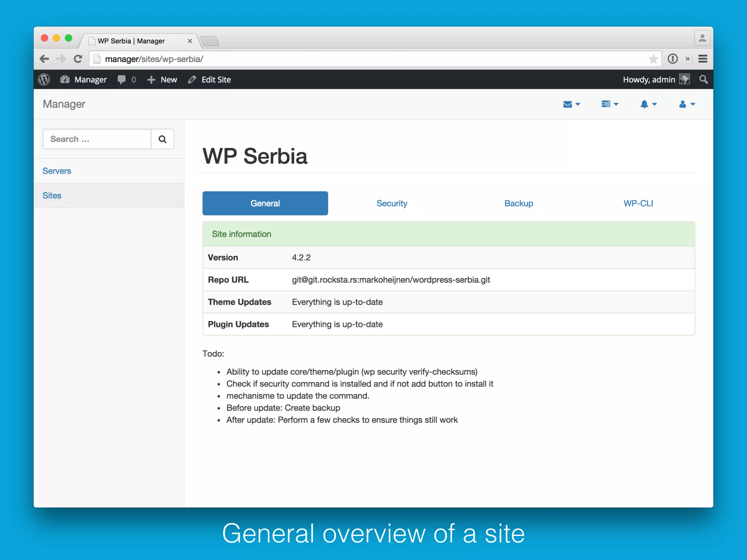
Task: Open the New content menu
Action: pyautogui.click(x=162, y=79)
